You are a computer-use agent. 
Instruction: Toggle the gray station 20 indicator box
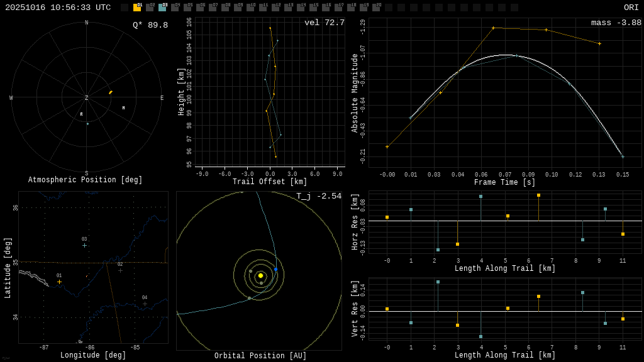pos(376,8)
